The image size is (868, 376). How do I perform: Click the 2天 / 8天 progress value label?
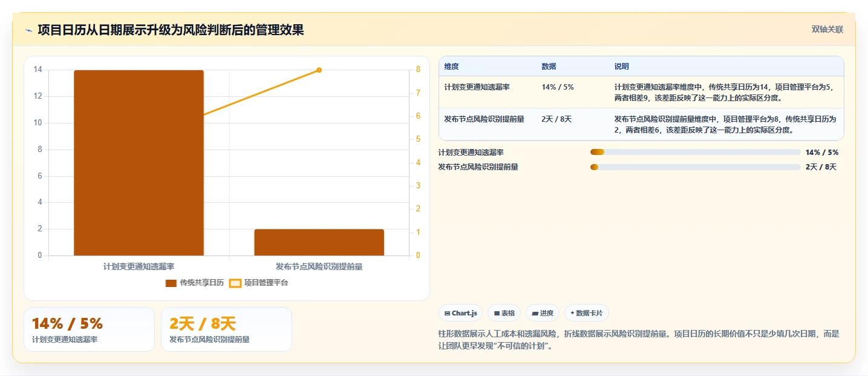[821, 167]
